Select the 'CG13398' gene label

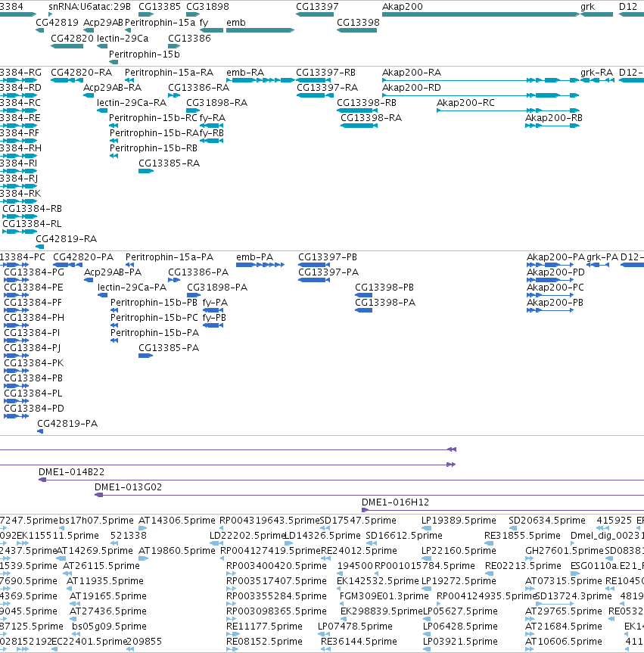pos(358,23)
